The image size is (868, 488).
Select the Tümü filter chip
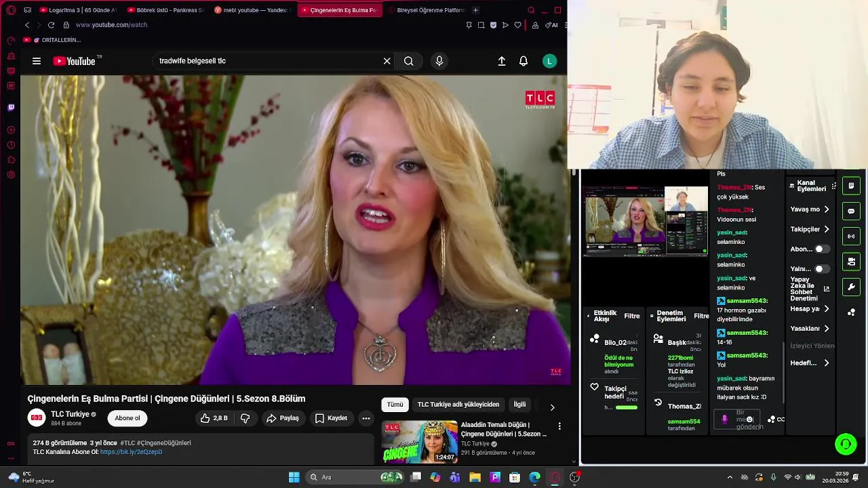[395, 405]
